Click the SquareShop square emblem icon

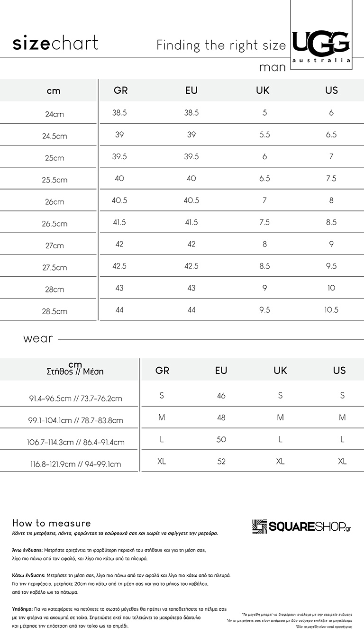pyautogui.click(x=260, y=526)
